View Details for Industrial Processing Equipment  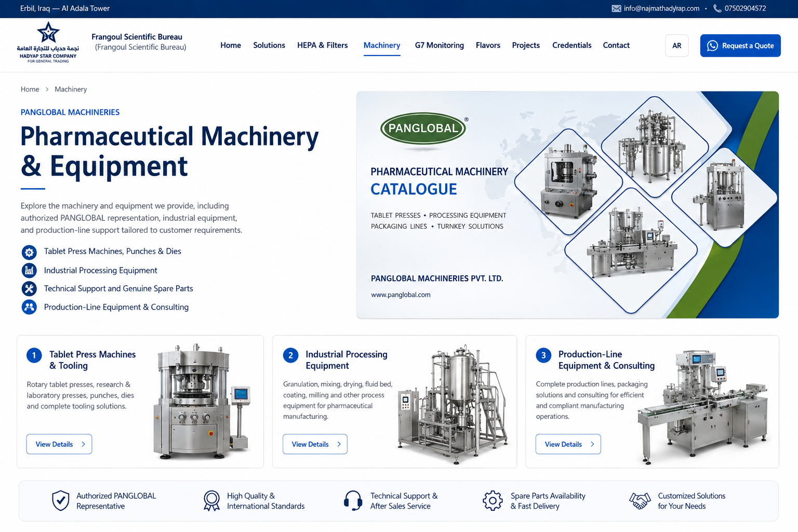point(315,444)
